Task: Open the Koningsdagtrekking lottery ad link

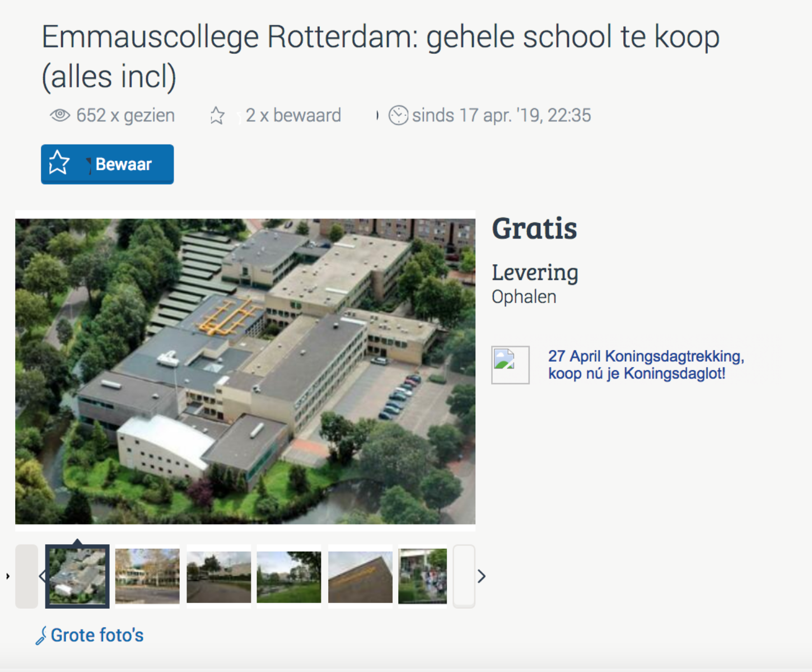Action: 646,365
